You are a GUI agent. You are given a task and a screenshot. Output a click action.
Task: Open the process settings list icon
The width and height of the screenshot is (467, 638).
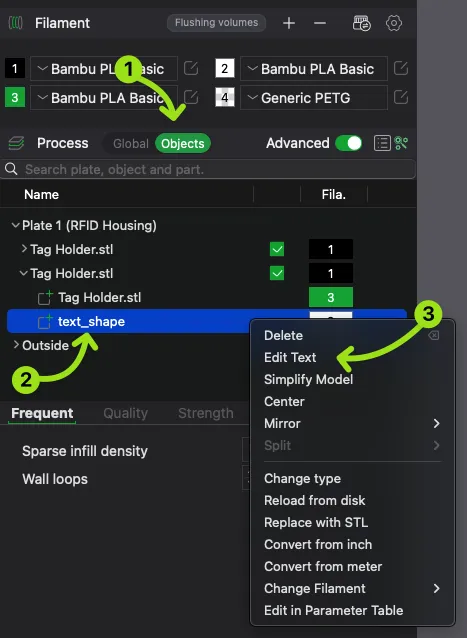[382, 143]
